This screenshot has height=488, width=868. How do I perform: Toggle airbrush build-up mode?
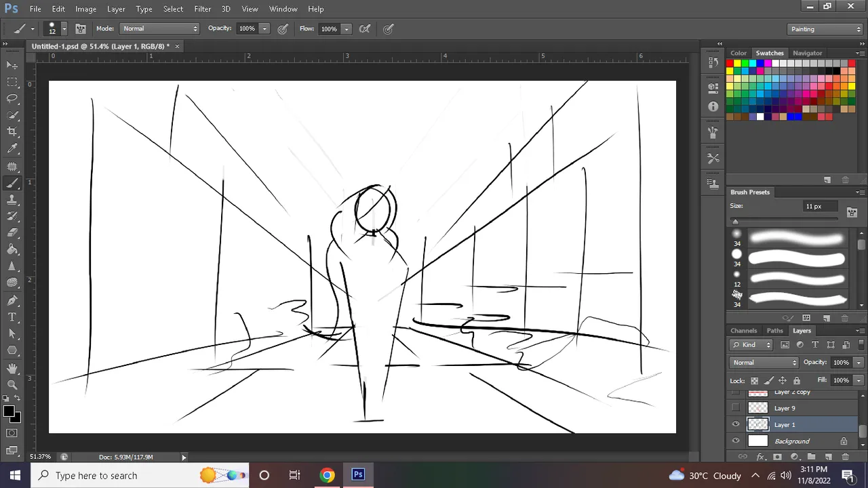(365, 28)
